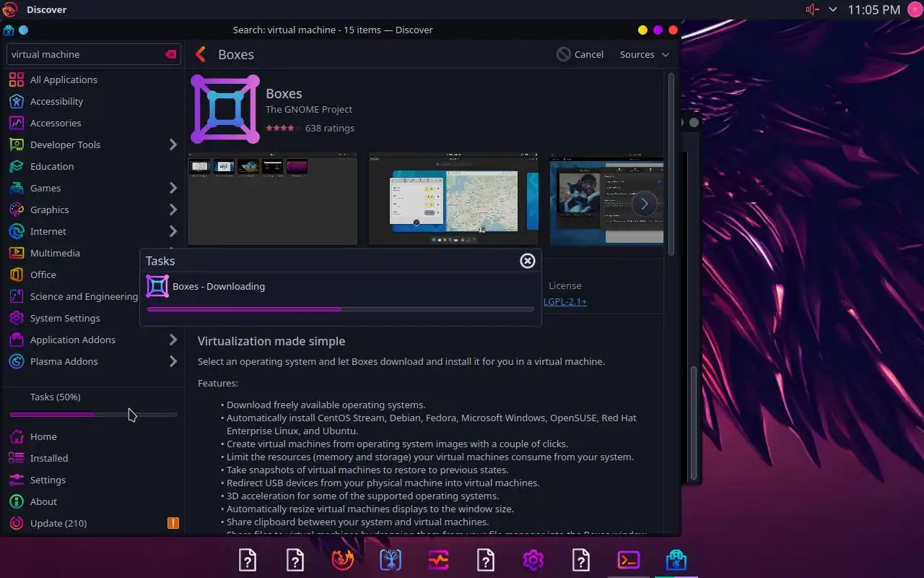The image size is (924, 578).
Task: Expand the system tray arrow
Action: [833, 9]
